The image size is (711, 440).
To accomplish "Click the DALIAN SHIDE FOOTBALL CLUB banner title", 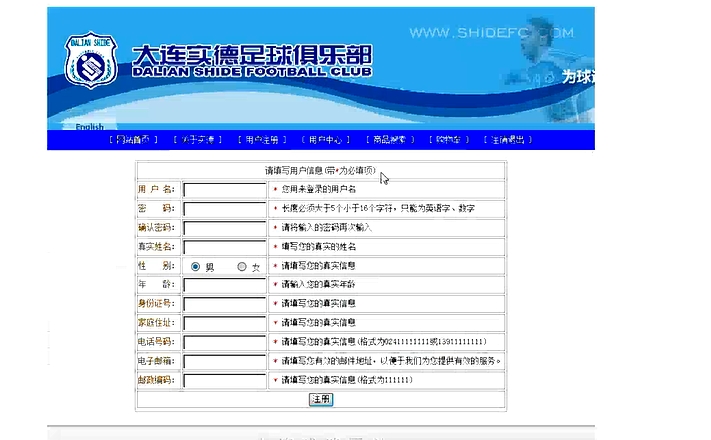I will tap(252, 72).
